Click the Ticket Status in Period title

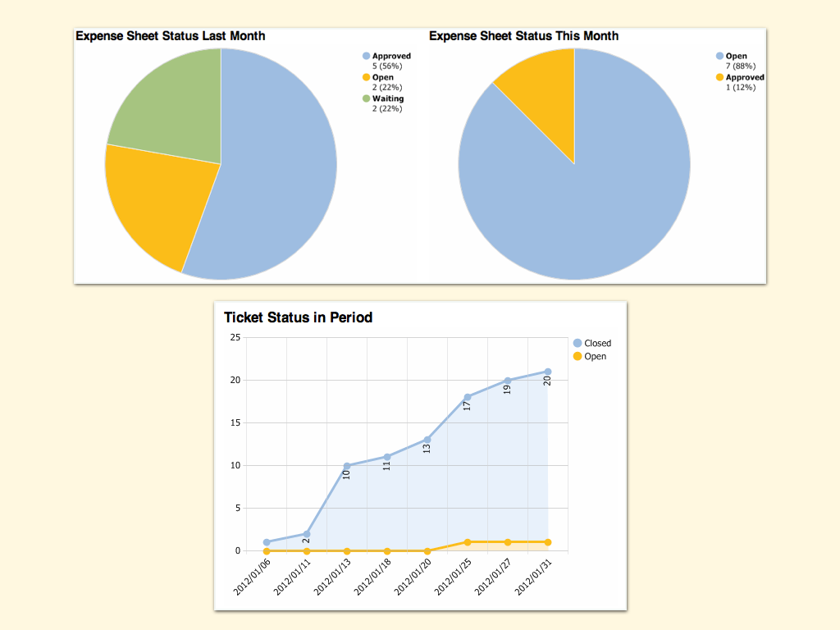click(298, 317)
